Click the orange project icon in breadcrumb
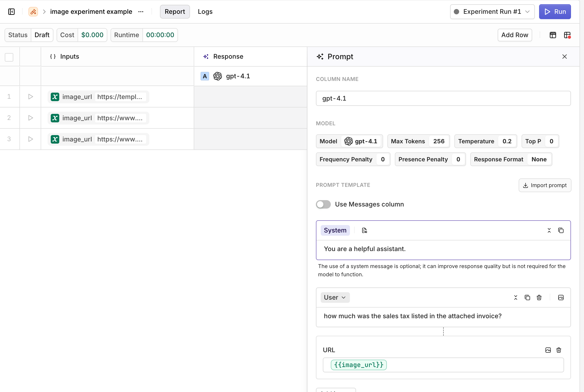This screenshot has height=392, width=584. (33, 12)
